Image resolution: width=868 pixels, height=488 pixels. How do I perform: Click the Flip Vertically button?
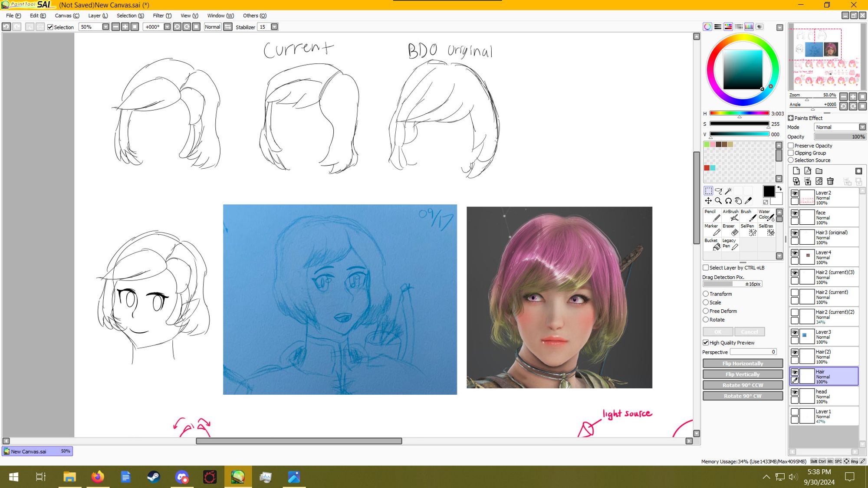click(x=743, y=374)
